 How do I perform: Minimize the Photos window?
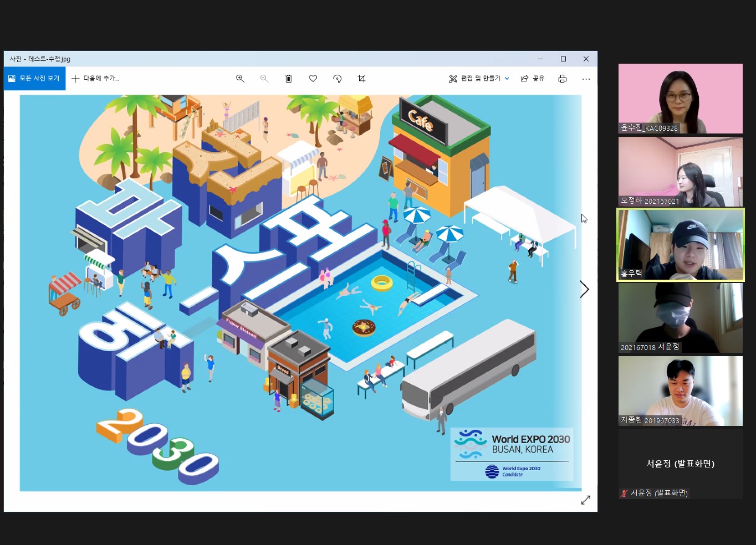540,59
